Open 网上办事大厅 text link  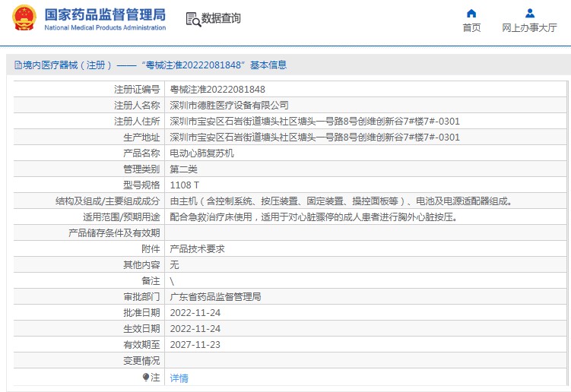click(529, 27)
